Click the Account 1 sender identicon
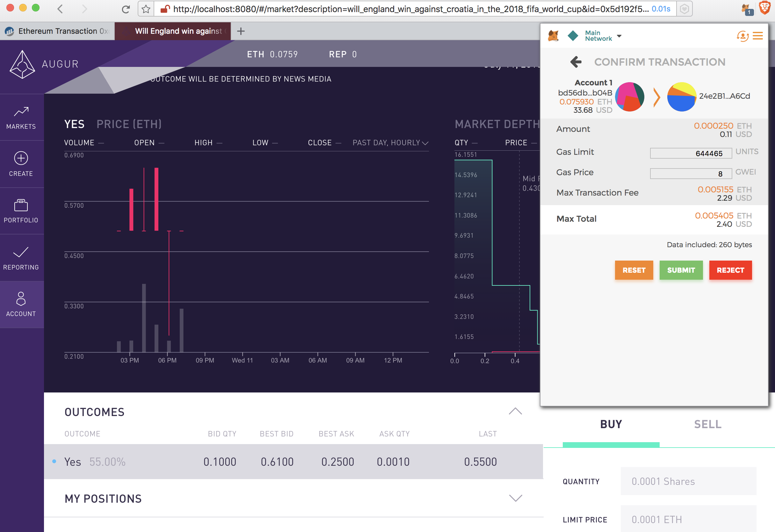 (x=630, y=97)
